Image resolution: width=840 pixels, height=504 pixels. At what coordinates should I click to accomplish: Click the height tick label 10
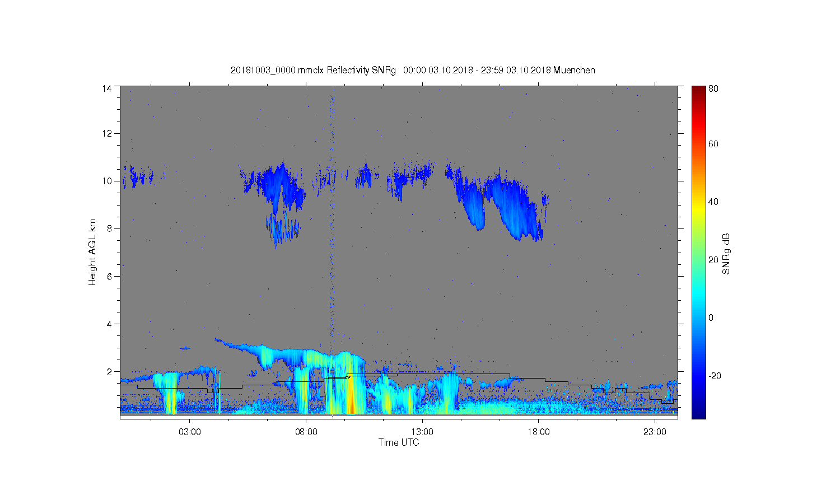[107, 181]
